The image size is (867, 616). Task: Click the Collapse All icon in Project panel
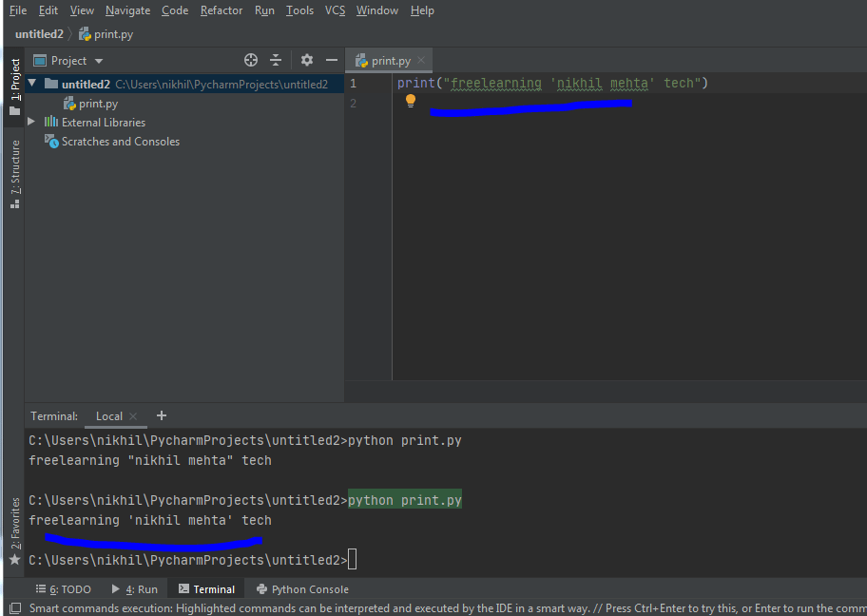276,60
